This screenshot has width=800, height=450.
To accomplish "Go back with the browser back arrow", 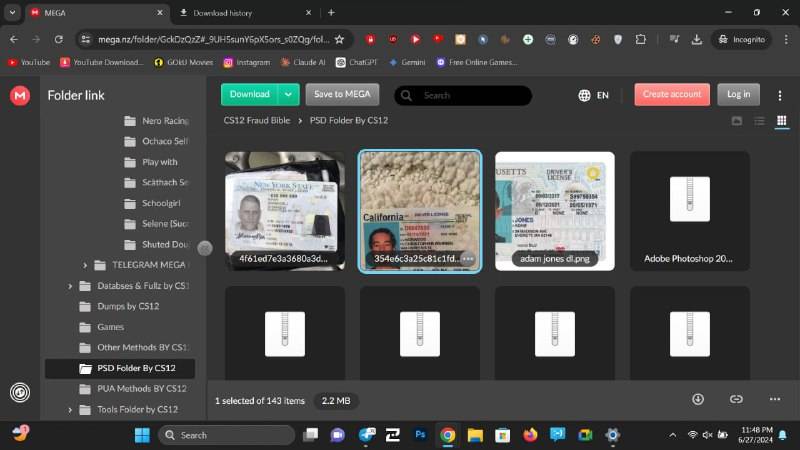I will pos(14,39).
